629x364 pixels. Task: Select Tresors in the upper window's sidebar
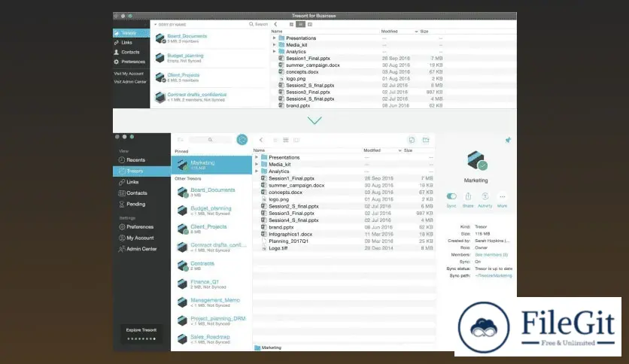pos(131,33)
